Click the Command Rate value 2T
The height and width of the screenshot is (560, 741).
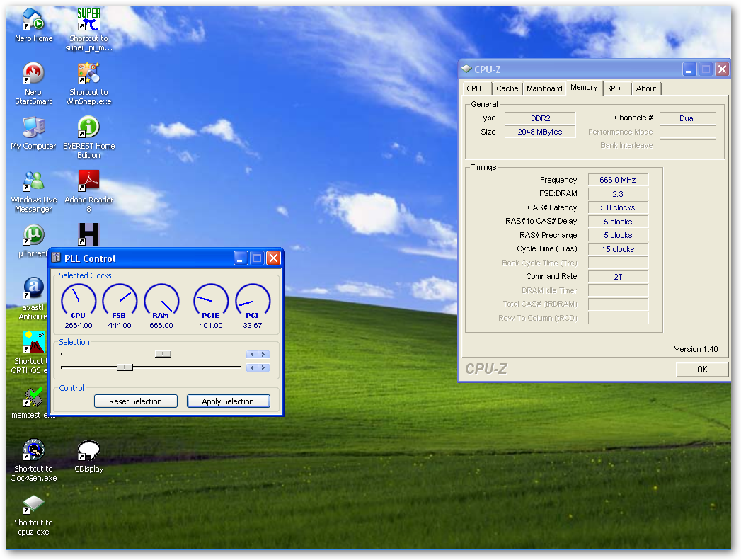618,277
